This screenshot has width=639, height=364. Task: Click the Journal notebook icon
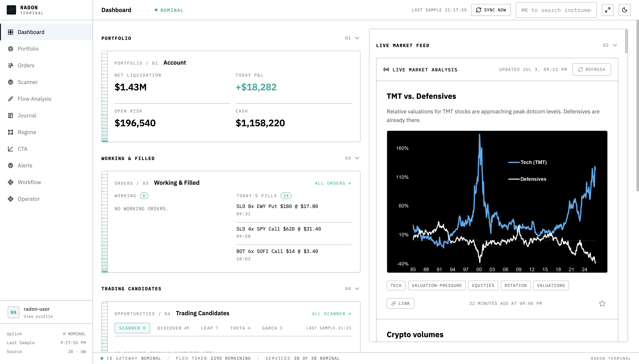point(11,115)
